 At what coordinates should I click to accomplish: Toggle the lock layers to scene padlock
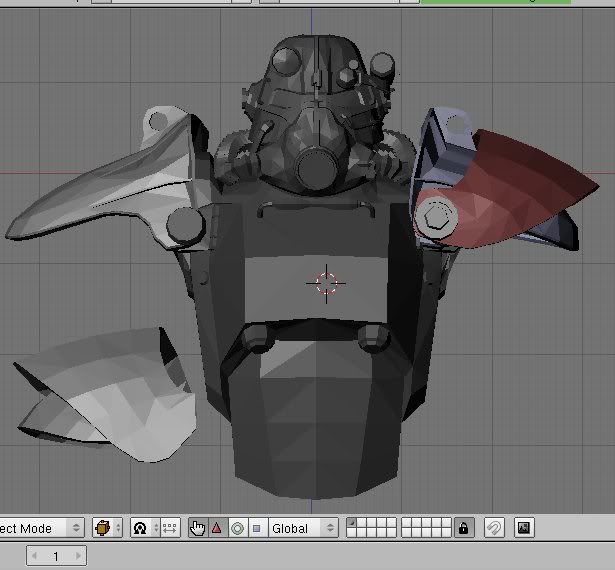coord(464,528)
